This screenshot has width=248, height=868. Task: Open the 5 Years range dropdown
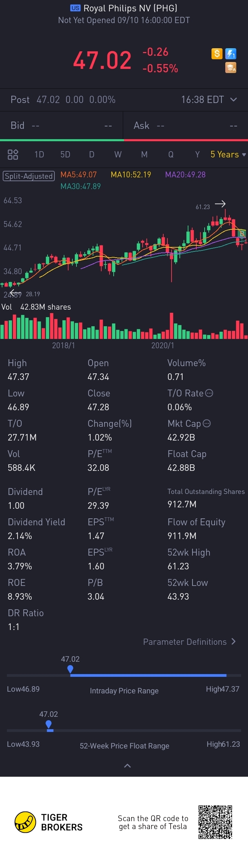click(x=228, y=154)
